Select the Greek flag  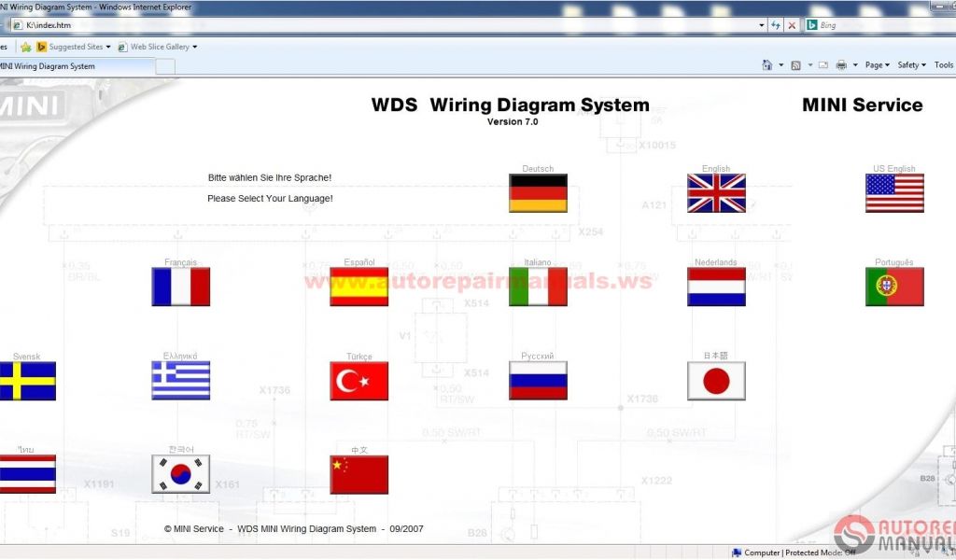pos(181,381)
